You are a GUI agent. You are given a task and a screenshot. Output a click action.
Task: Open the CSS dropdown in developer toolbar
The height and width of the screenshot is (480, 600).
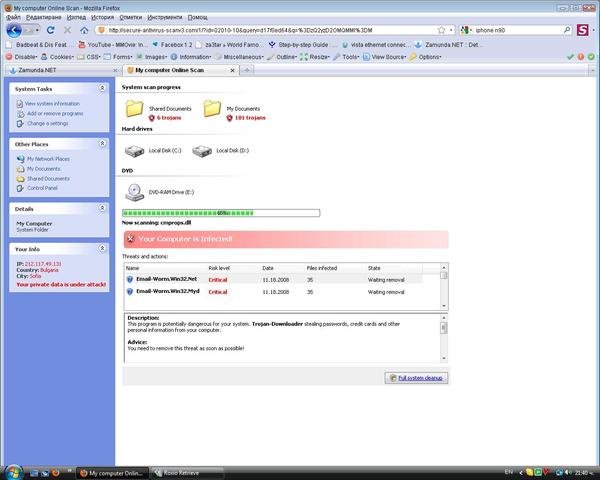88,57
